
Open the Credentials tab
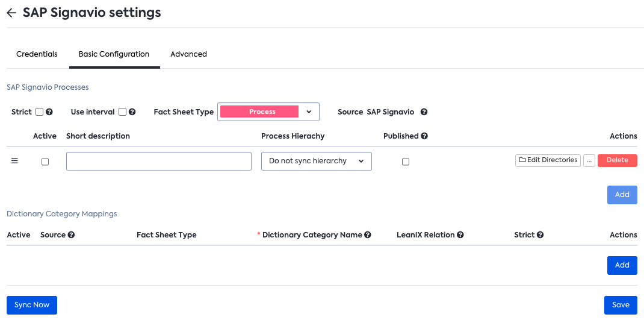pyautogui.click(x=37, y=54)
